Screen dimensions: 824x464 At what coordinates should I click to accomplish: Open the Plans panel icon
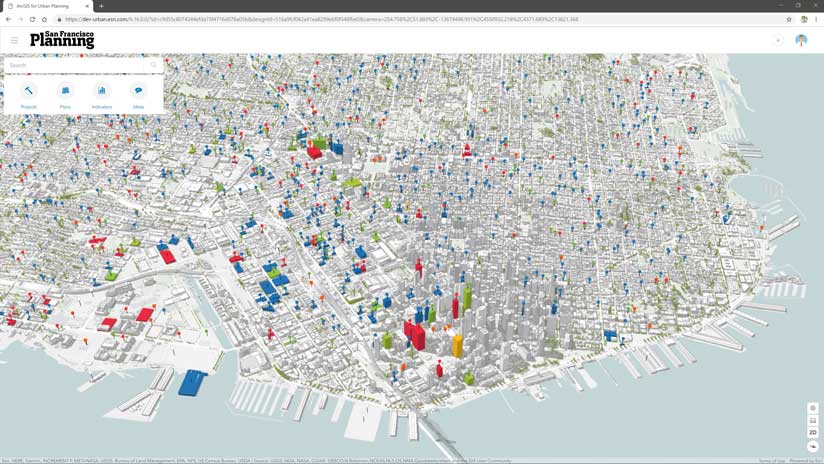click(65, 91)
